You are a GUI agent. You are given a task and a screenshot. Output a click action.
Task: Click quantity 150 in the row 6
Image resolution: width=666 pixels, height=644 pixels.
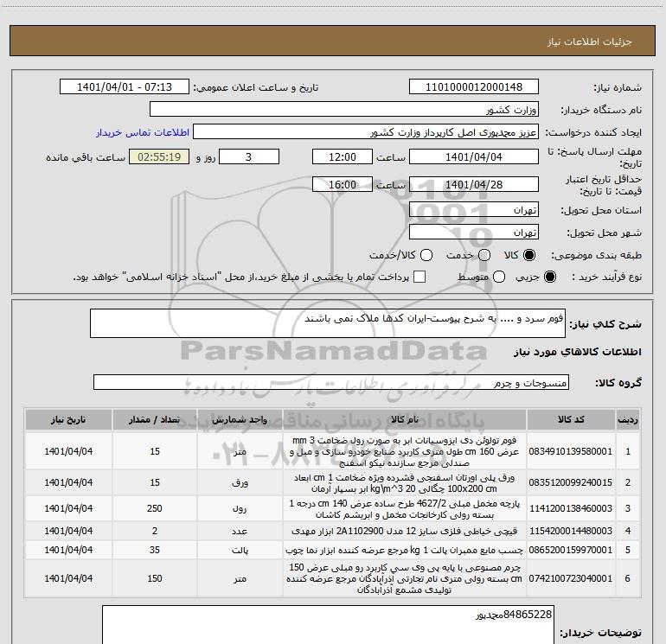tap(155, 578)
